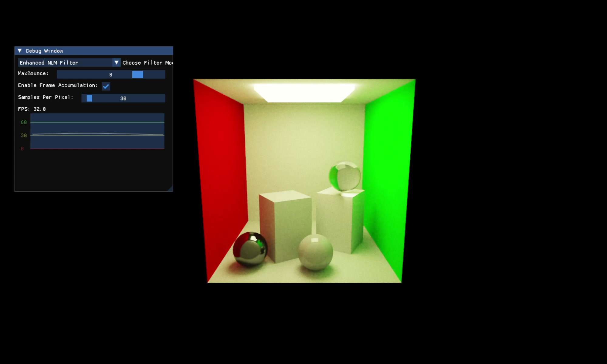Click the MaxBounce slider handle
Viewport: 607px width, 364px height.
[x=137, y=74]
